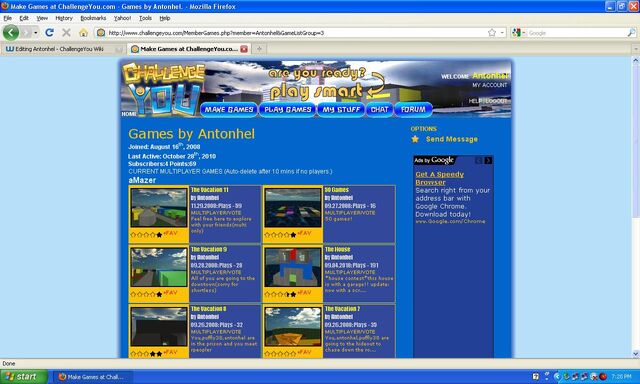The image size is (640, 384).
Task: Open the search engine selector dropdown
Action: (x=518, y=33)
